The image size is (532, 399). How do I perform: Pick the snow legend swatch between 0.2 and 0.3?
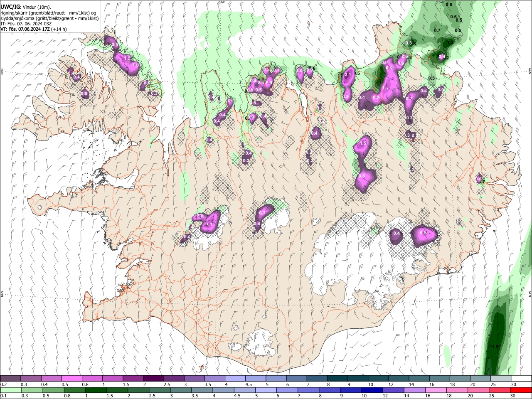10,378
